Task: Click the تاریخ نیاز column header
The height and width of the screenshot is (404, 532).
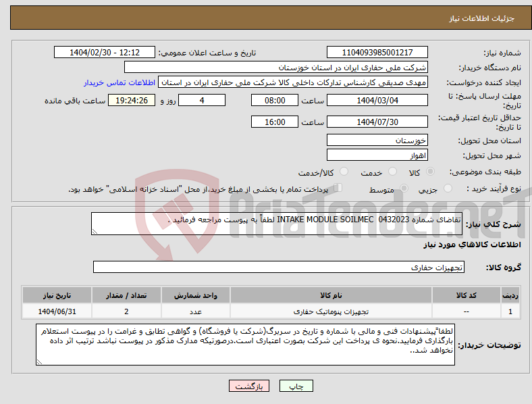Action: [x=57, y=295]
